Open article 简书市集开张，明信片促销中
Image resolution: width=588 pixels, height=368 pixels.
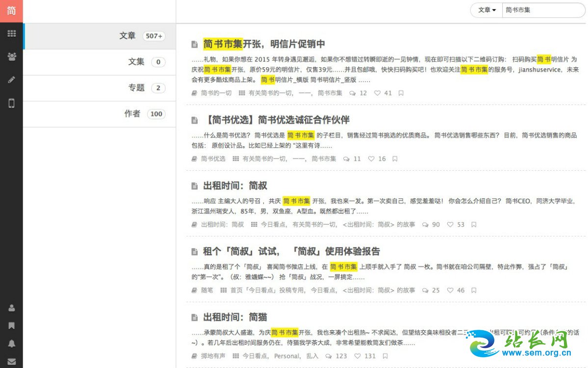264,44
